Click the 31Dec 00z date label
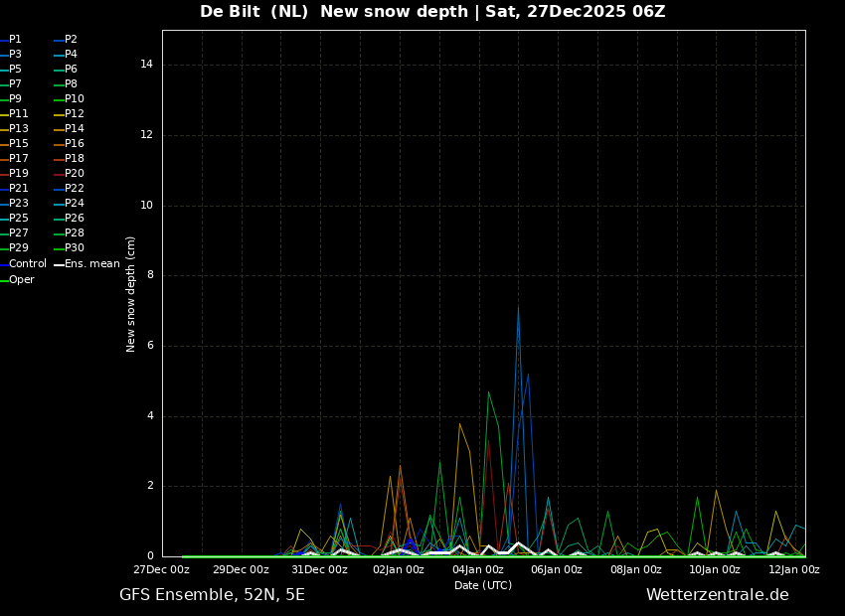 pyautogui.click(x=319, y=570)
